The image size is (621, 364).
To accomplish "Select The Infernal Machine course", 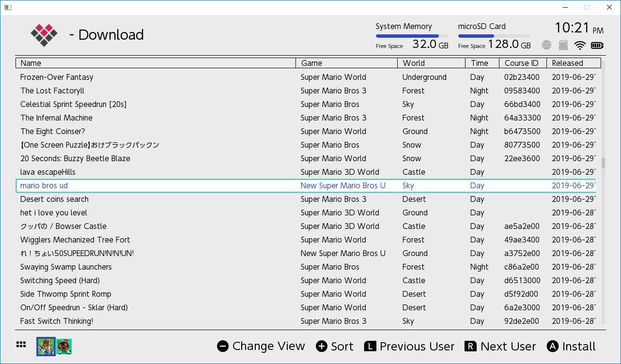I will click(x=306, y=118).
